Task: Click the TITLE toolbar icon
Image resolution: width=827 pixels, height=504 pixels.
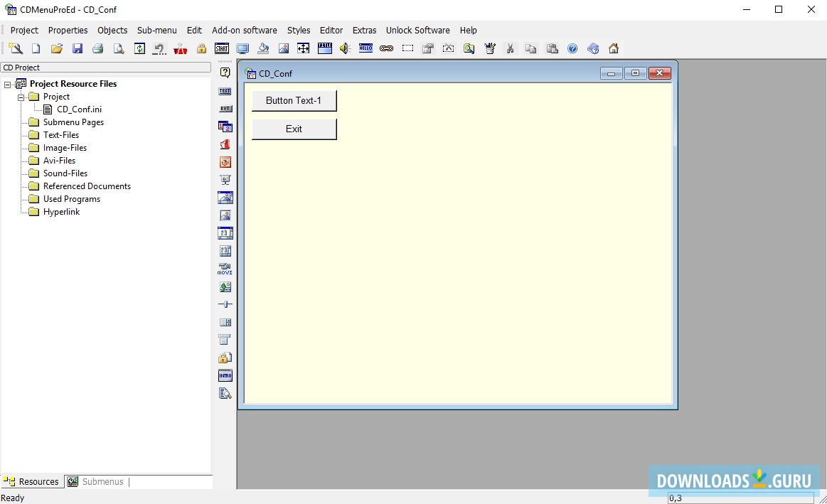Action: click(x=324, y=48)
